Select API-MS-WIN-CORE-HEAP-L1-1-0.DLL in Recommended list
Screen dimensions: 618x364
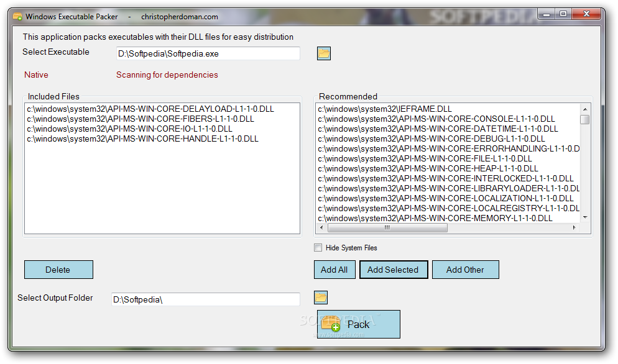tap(428, 168)
